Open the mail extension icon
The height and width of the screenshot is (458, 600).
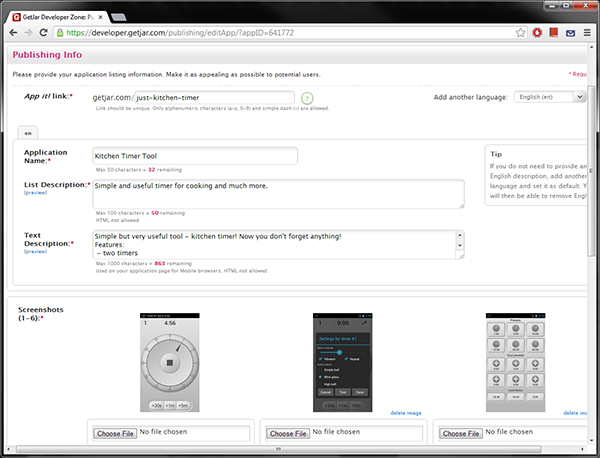tap(570, 33)
